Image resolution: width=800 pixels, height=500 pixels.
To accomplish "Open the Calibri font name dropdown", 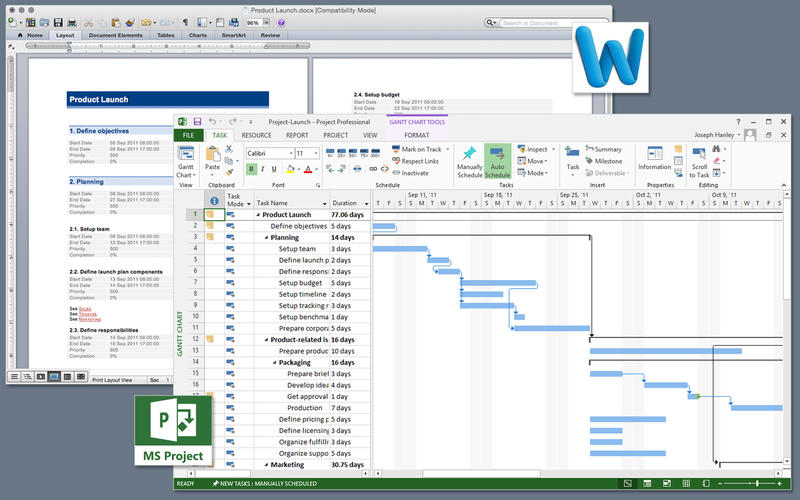I will tap(291, 154).
